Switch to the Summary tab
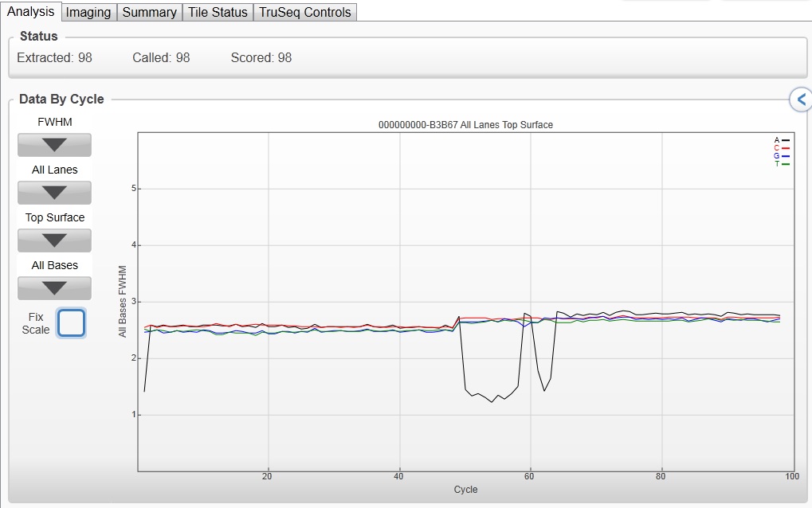 click(x=150, y=12)
